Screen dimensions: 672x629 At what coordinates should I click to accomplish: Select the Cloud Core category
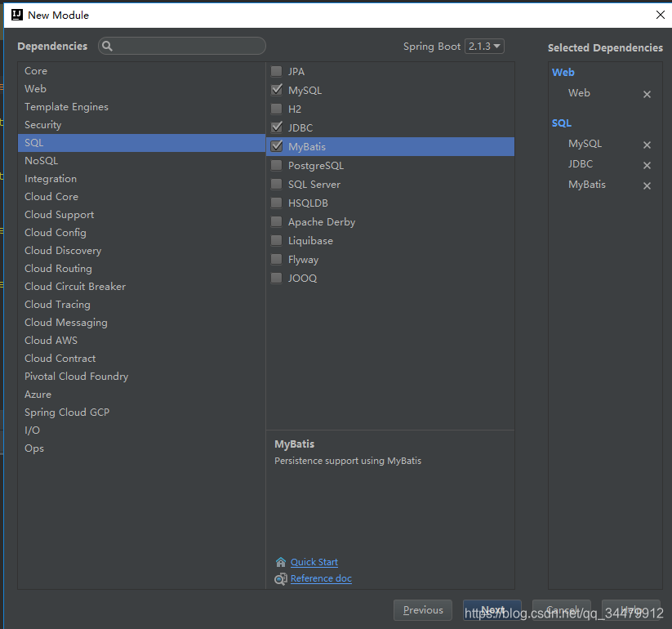pos(141,197)
